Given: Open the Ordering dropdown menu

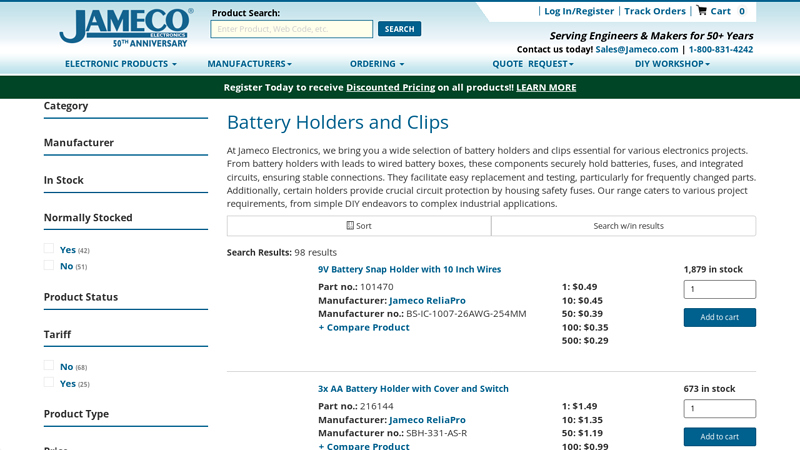Looking at the screenshot, I should [377, 64].
